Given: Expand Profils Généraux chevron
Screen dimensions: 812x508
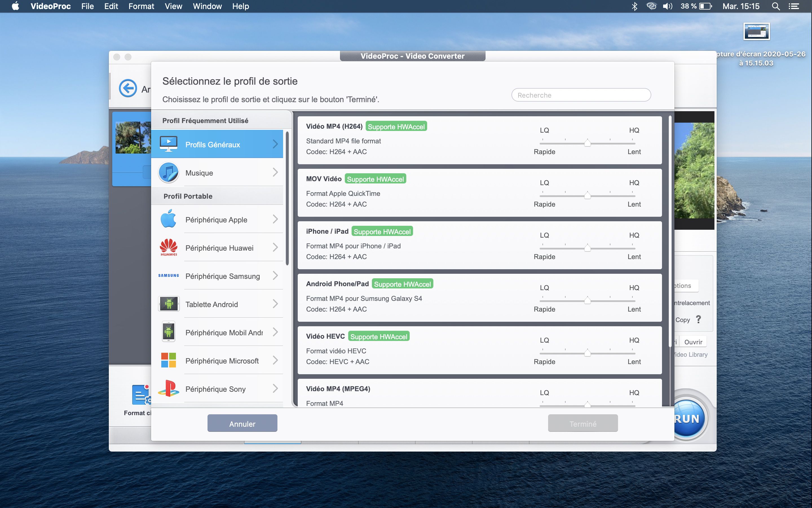Looking at the screenshot, I should coord(275,144).
